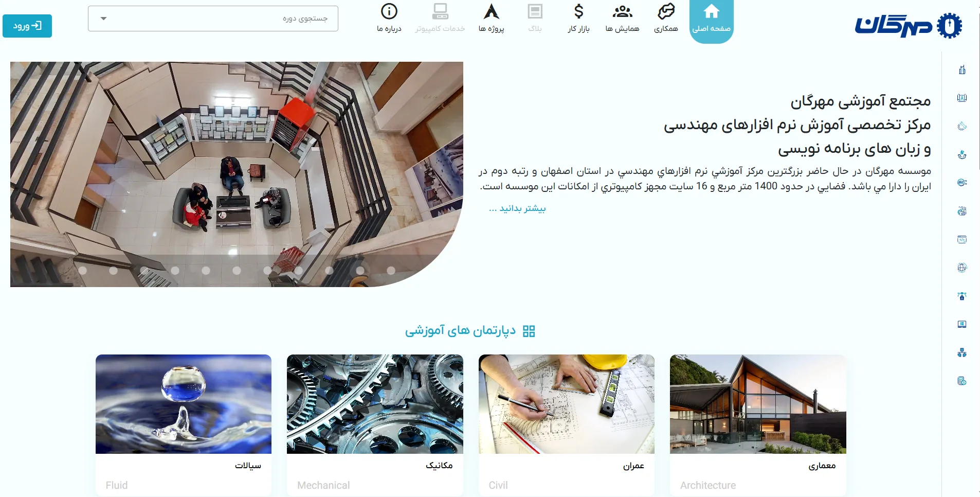The height and width of the screenshot is (497, 980).
Task: Open the globe network sidebar icon
Action: click(962, 268)
